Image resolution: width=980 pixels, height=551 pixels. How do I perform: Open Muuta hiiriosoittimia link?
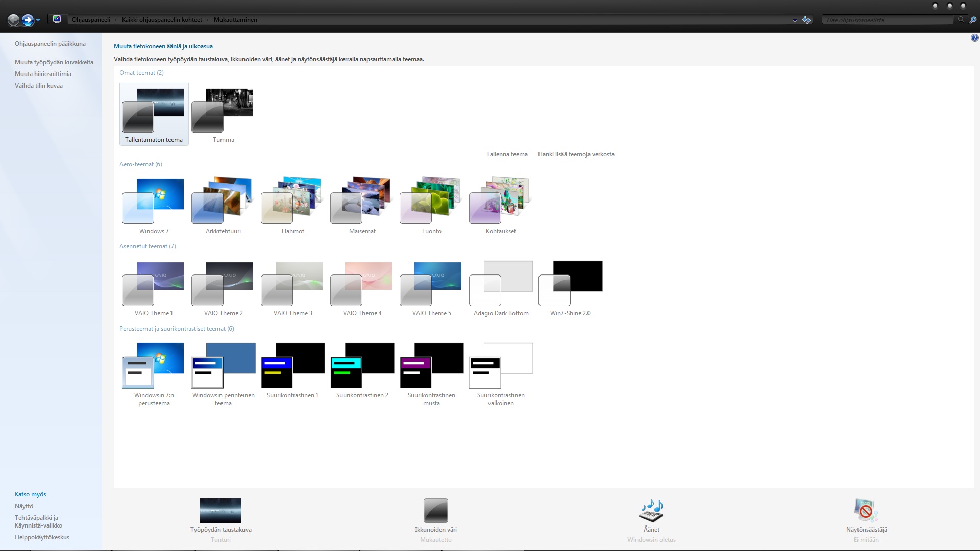tap(43, 74)
